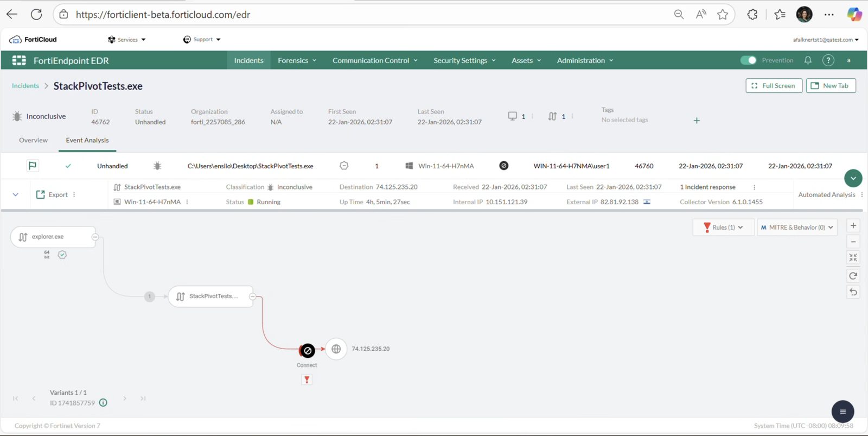Switch to Event Analysis tab

tap(87, 140)
